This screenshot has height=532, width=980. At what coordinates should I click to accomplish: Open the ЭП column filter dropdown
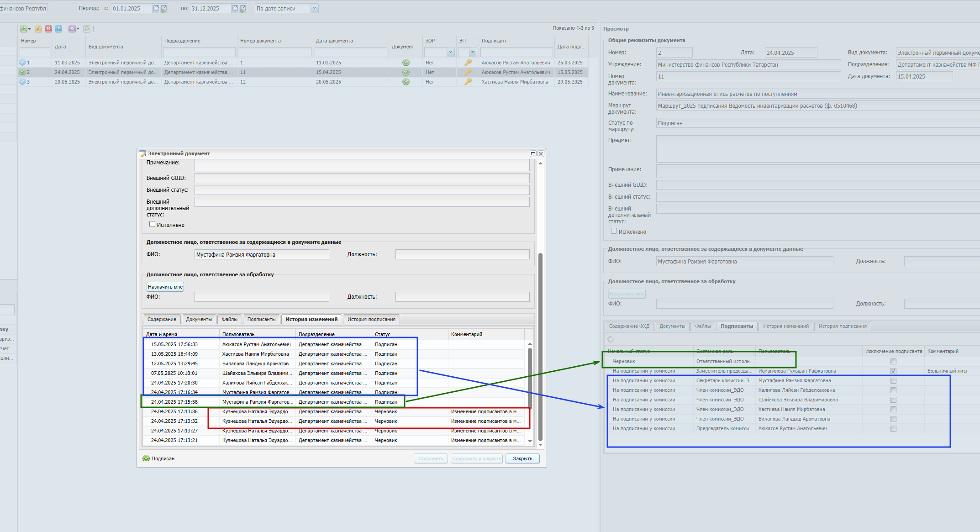(x=473, y=52)
